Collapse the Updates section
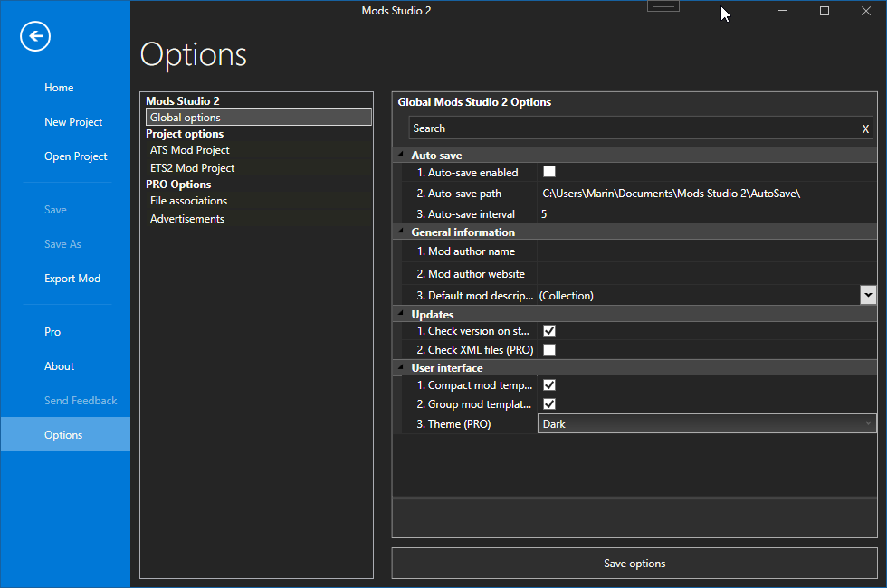The width and height of the screenshot is (887, 588). coord(399,314)
